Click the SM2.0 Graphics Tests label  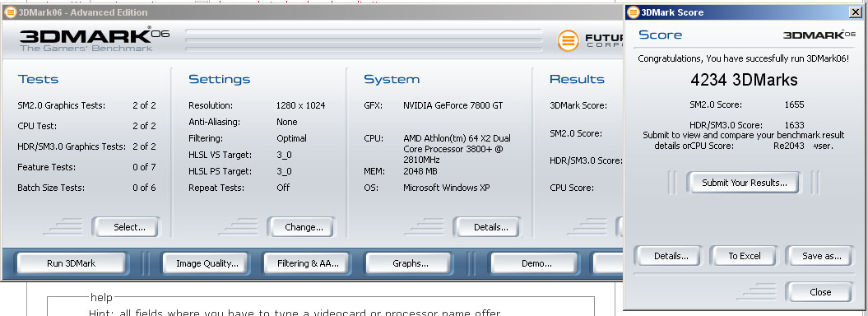point(62,105)
